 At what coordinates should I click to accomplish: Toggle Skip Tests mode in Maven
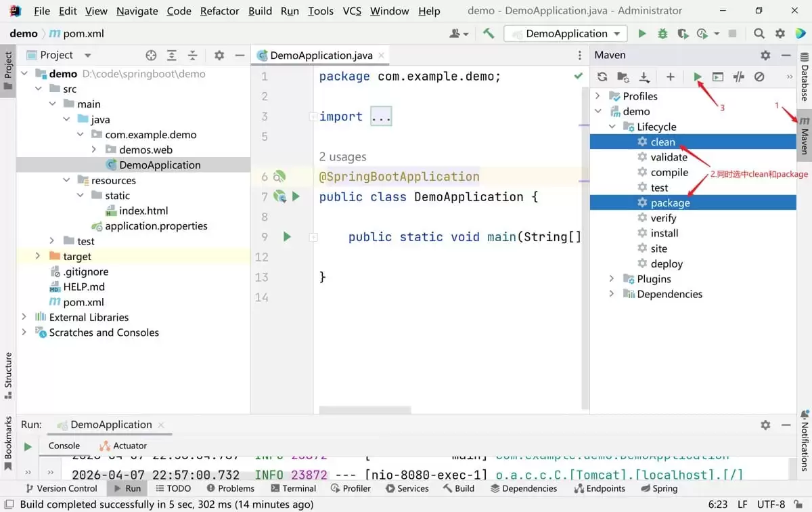759,77
